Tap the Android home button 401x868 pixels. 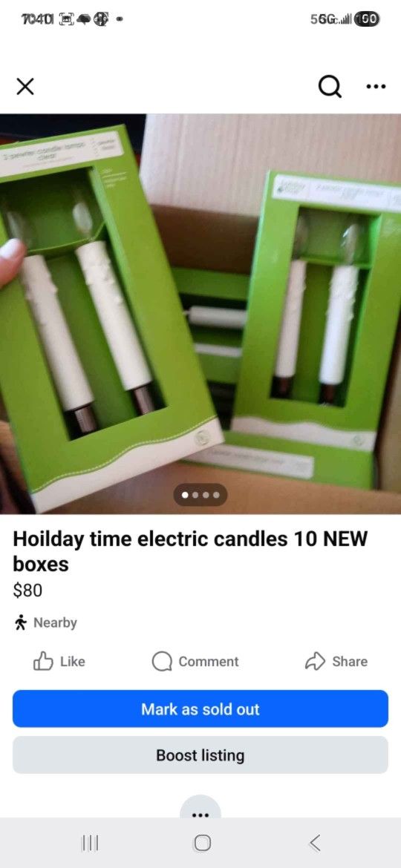tap(202, 843)
